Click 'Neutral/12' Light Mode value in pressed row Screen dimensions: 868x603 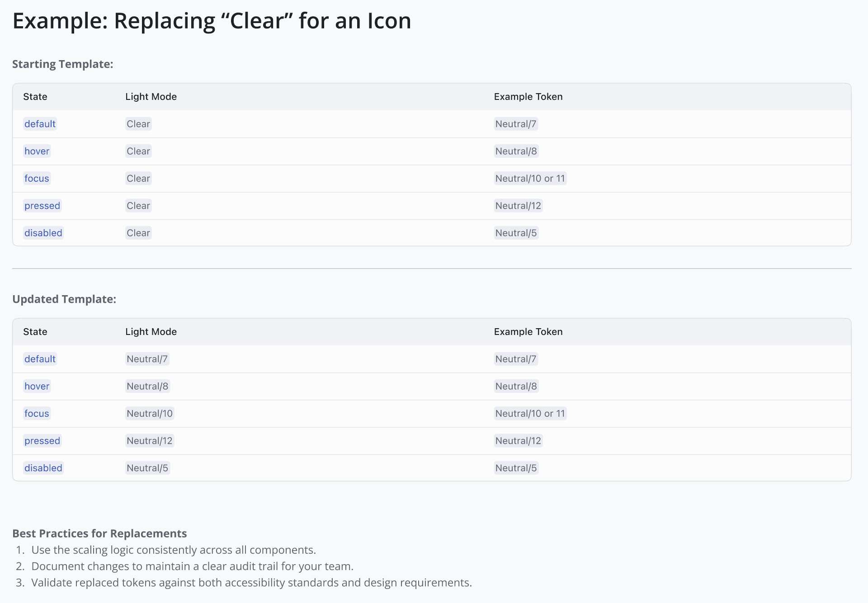[150, 441]
